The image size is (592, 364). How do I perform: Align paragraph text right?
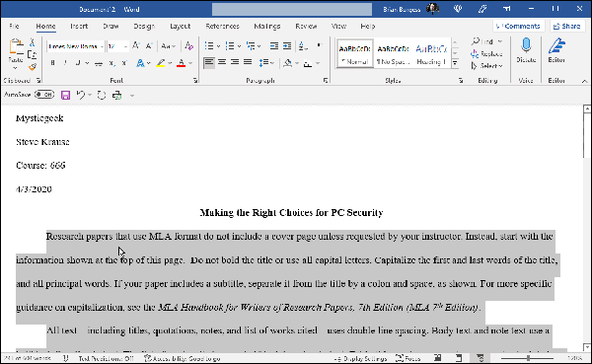[x=235, y=62]
